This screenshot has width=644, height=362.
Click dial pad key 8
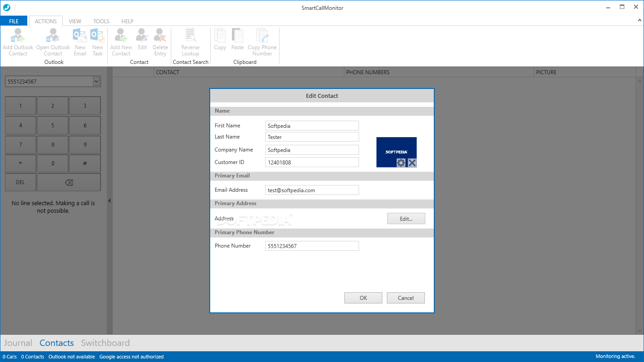coord(53,145)
